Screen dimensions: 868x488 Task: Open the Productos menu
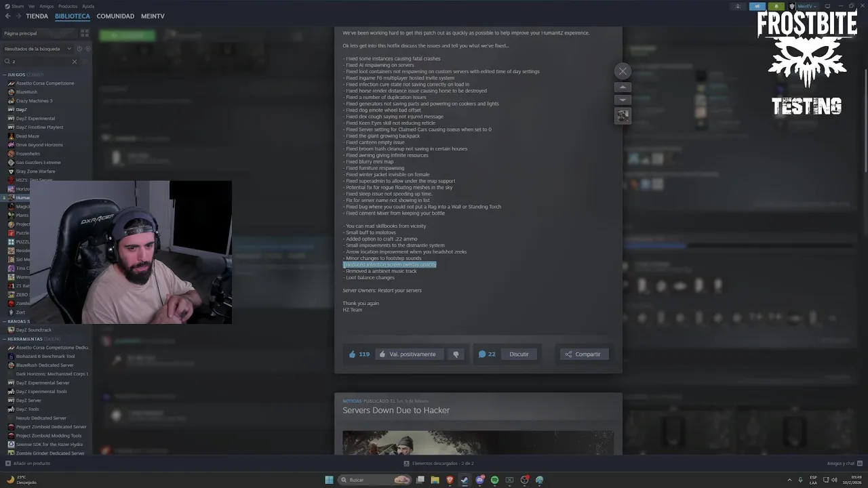68,6
